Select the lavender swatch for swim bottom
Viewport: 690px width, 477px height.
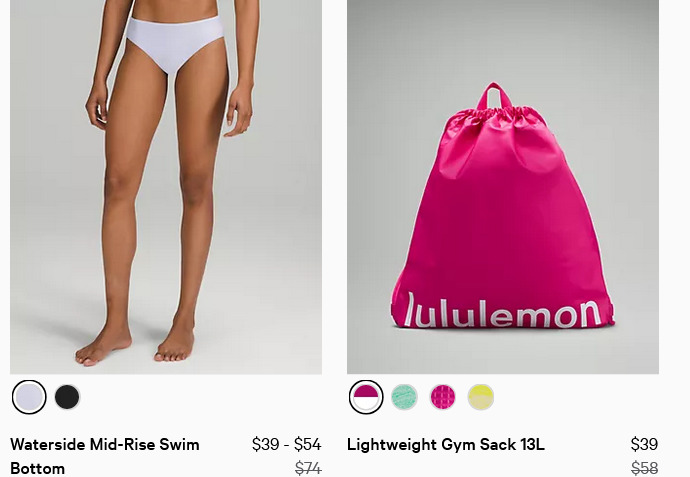tap(29, 397)
